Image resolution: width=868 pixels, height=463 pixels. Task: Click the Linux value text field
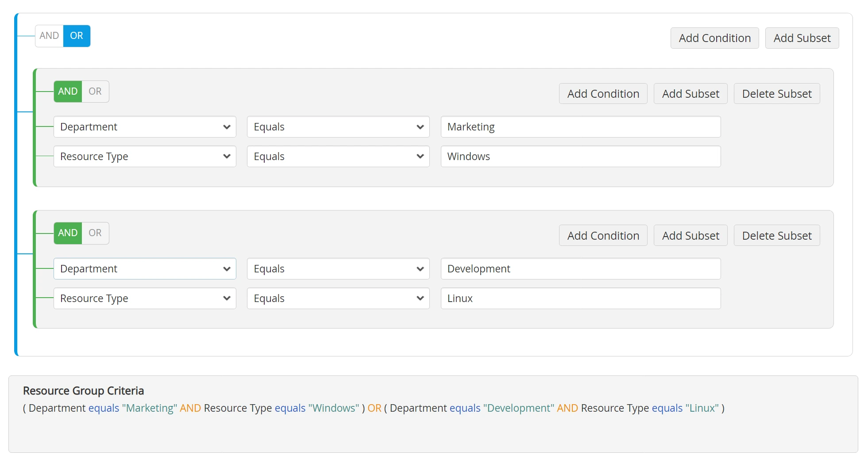pyautogui.click(x=580, y=298)
